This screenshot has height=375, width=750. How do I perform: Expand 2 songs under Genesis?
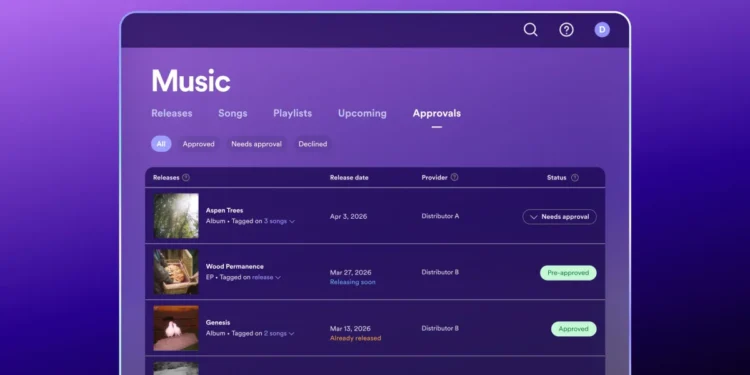pyautogui.click(x=279, y=333)
